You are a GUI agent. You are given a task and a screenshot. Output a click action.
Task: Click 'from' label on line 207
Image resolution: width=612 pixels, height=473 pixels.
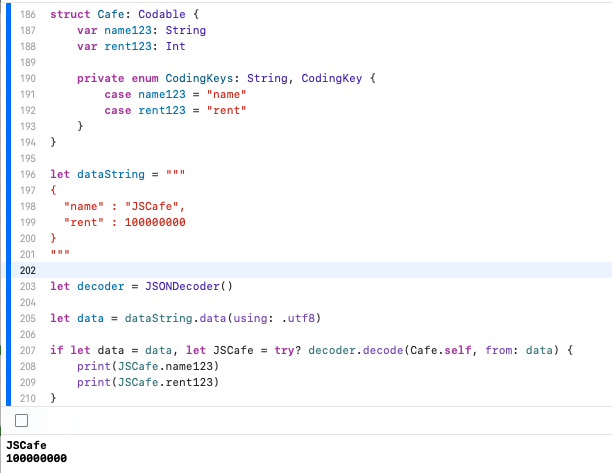498,350
